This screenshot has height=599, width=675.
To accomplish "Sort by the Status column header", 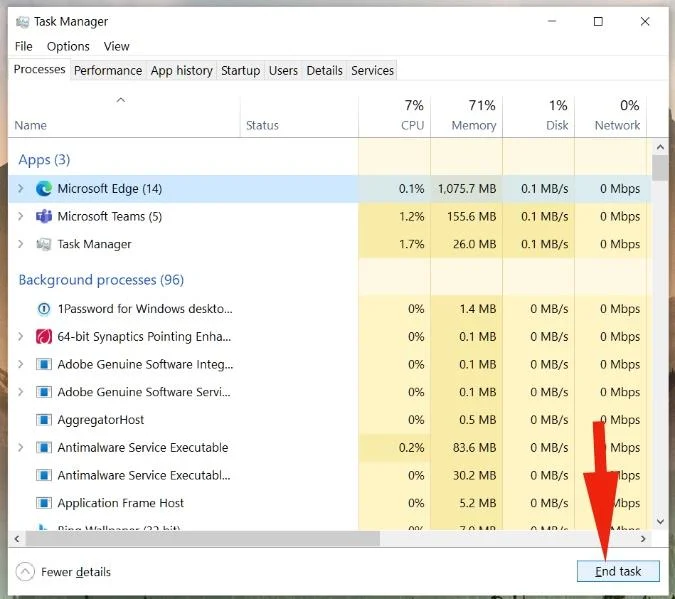I will click(x=299, y=115).
